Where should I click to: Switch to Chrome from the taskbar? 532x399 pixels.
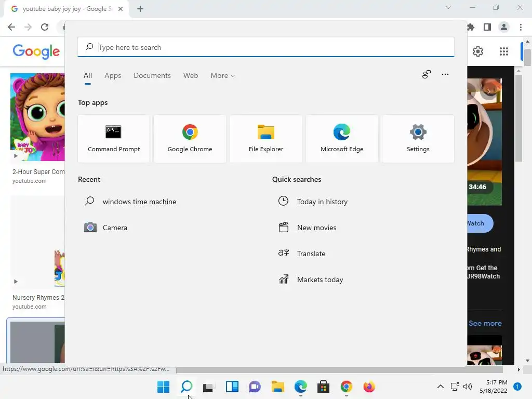346,387
